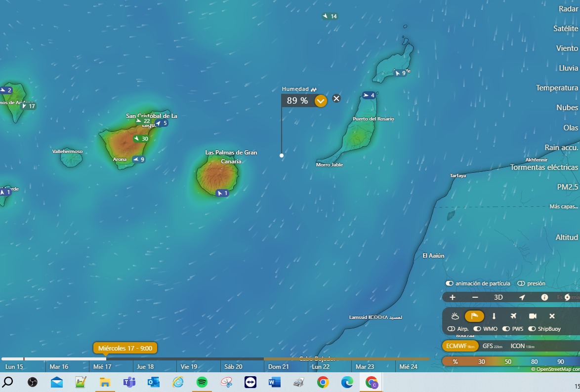580x392 pixels.
Task: Turn off points of interest with X icon
Action: (x=552, y=316)
